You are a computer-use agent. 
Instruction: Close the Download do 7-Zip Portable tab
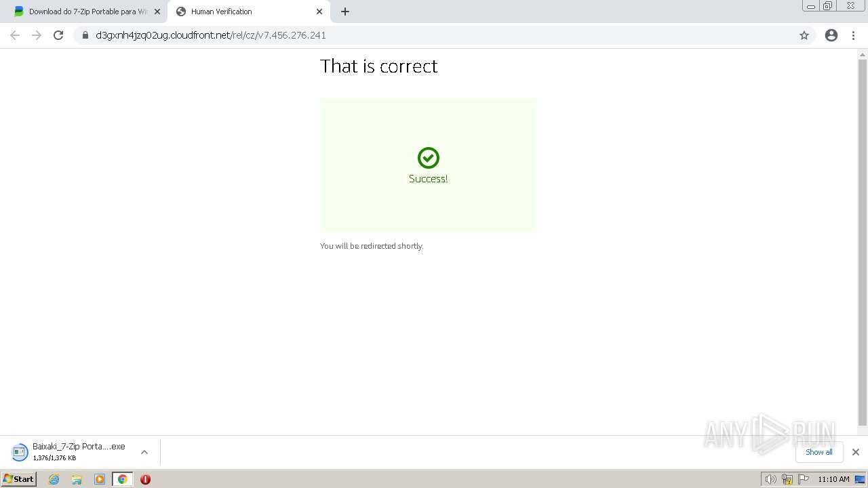(157, 12)
